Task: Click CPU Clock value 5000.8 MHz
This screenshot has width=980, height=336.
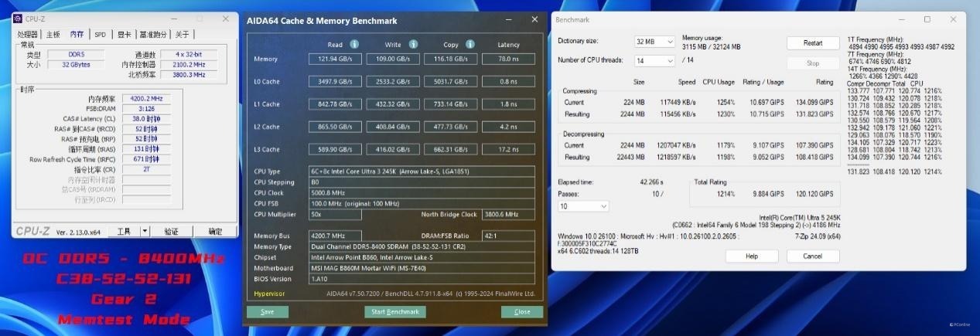Action: (x=422, y=193)
